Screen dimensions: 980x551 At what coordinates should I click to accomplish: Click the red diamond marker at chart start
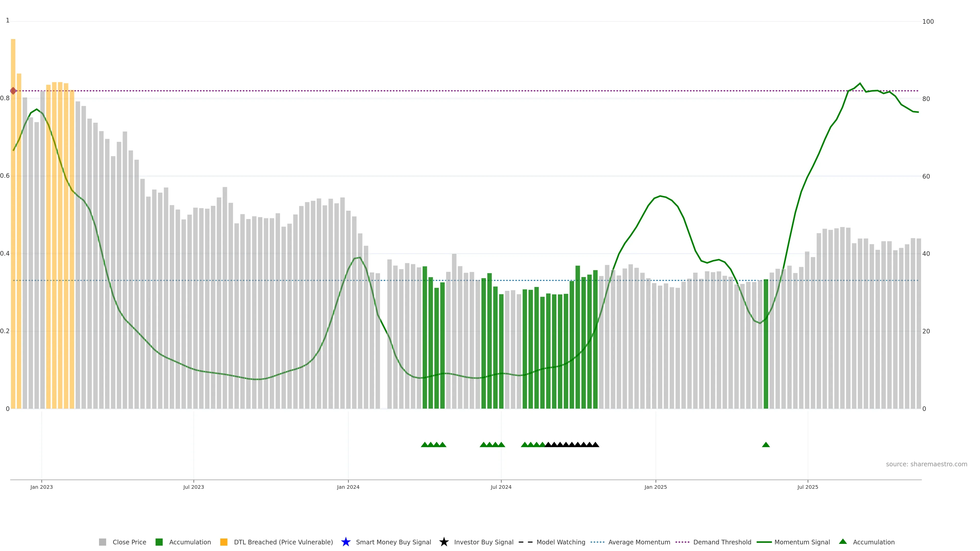click(x=13, y=91)
